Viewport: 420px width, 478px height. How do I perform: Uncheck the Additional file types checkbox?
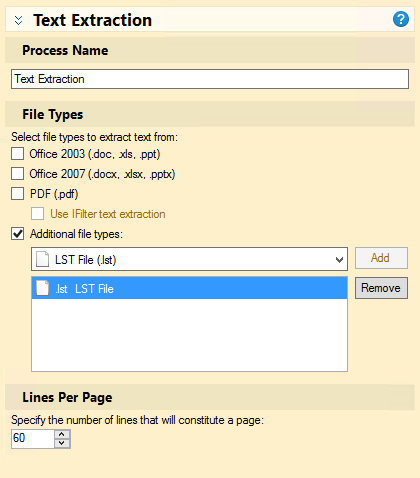(x=18, y=234)
